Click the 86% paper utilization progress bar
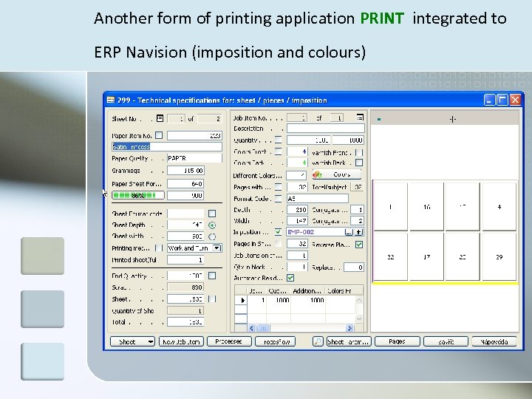This screenshot has height=399, width=532. pyautogui.click(x=138, y=195)
